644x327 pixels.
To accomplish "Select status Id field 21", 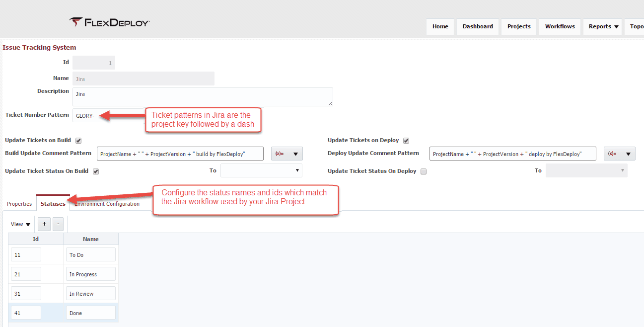I will [26, 274].
